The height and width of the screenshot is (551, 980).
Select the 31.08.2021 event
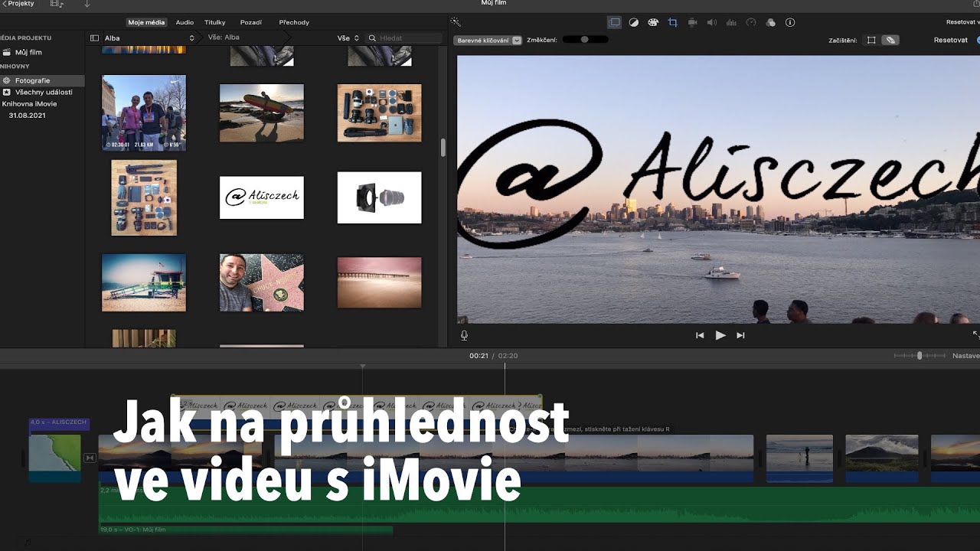point(27,115)
